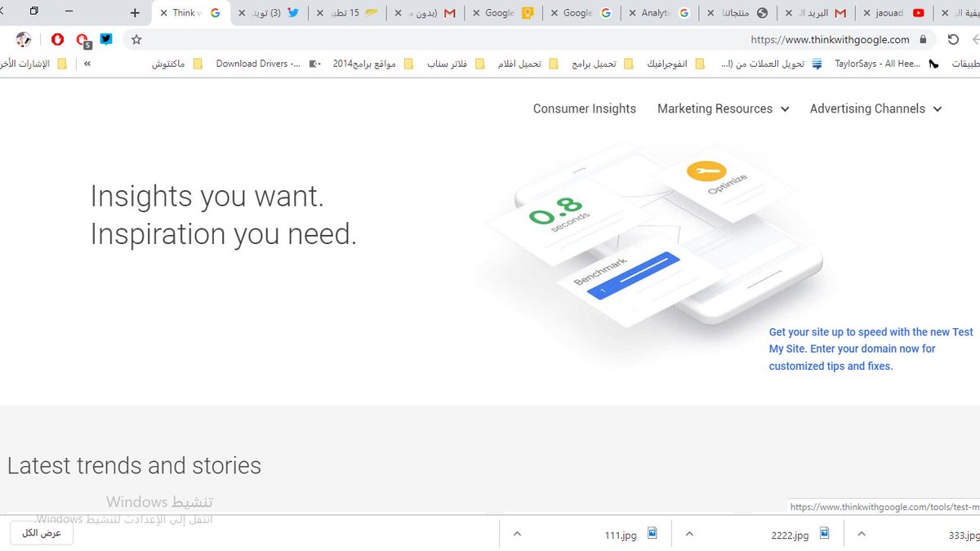Click عرض الكل to show all downloads
The height and width of the screenshot is (551, 980).
42,533
